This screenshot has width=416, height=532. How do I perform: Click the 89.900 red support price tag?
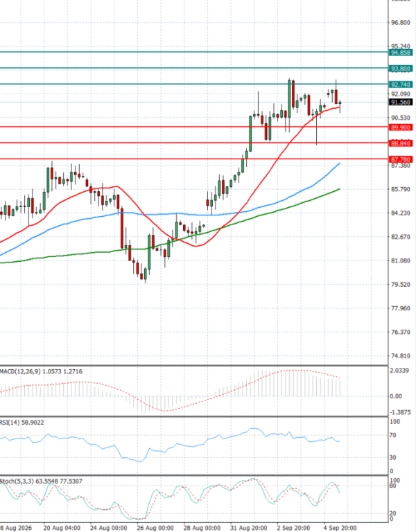tap(401, 127)
